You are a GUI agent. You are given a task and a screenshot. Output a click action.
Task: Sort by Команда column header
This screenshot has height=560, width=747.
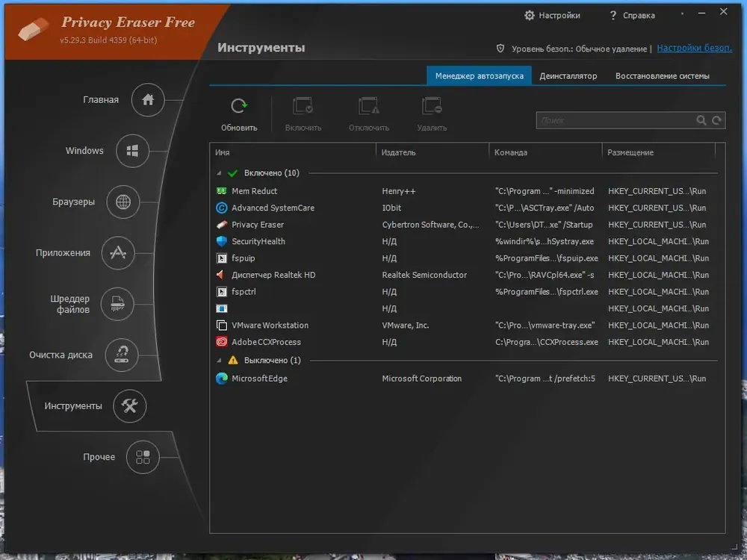pos(545,152)
